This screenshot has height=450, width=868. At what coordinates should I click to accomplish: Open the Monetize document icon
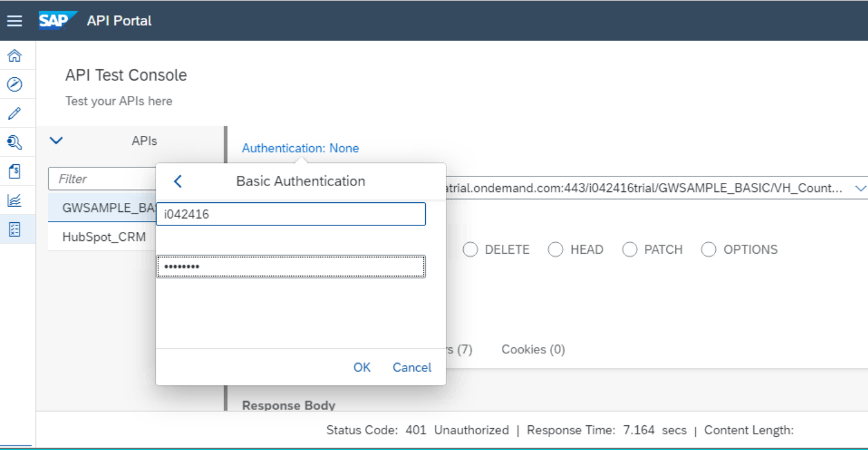pos(14,172)
